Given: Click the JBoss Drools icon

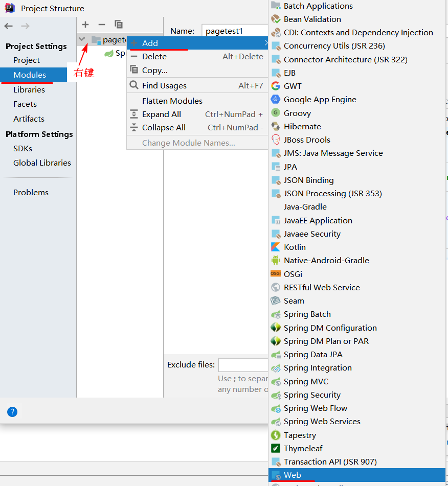Looking at the screenshot, I should [276, 140].
